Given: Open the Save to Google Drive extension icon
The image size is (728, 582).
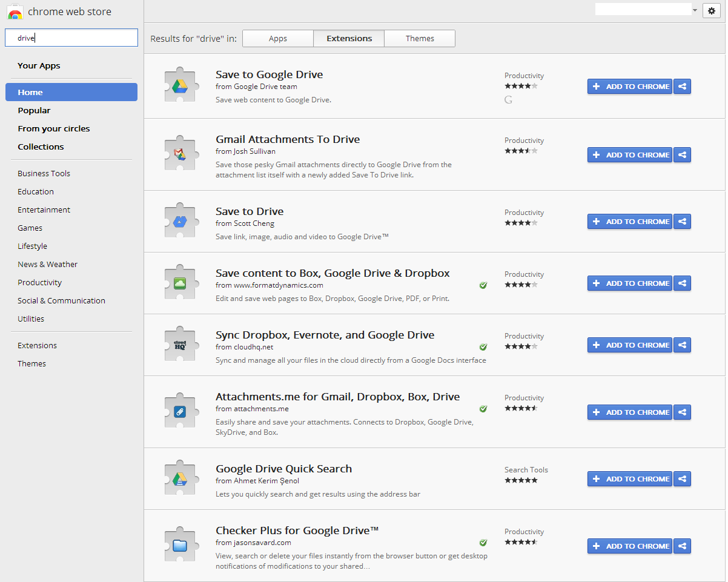Looking at the screenshot, I should [x=181, y=84].
